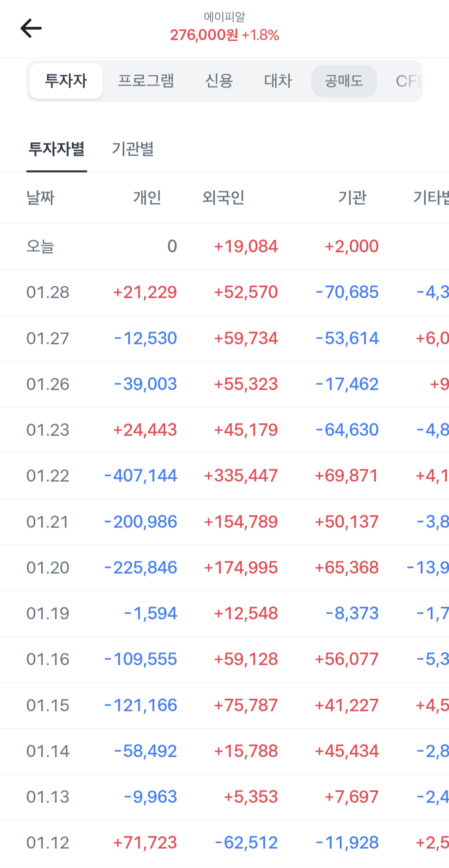Select the 투자자별 sub-tab
Viewport: 449px width, 868px height.
[x=57, y=149]
